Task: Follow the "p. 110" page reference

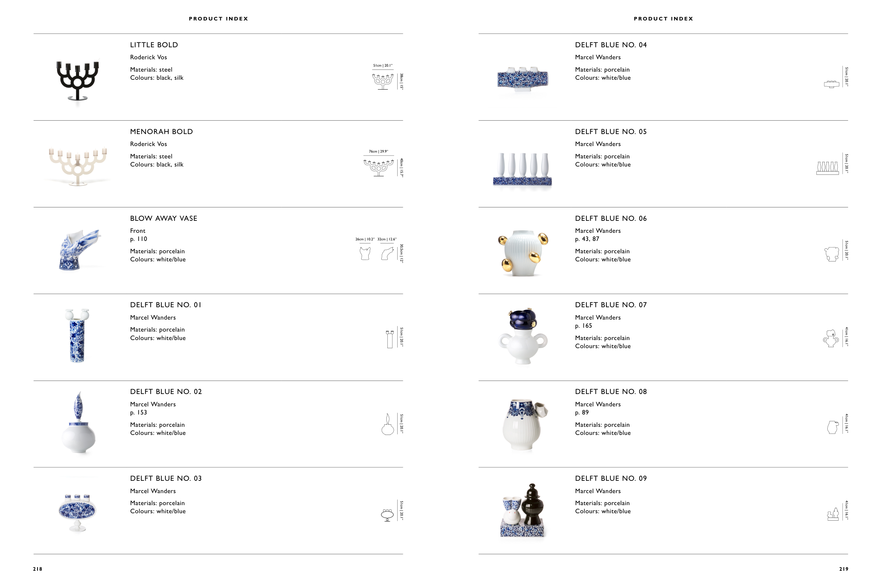Action: click(x=138, y=239)
